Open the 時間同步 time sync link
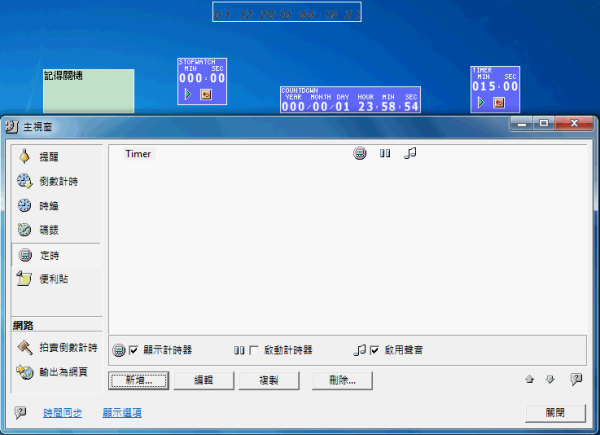The height and width of the screenshot is (435, 600). click(62, 413)
